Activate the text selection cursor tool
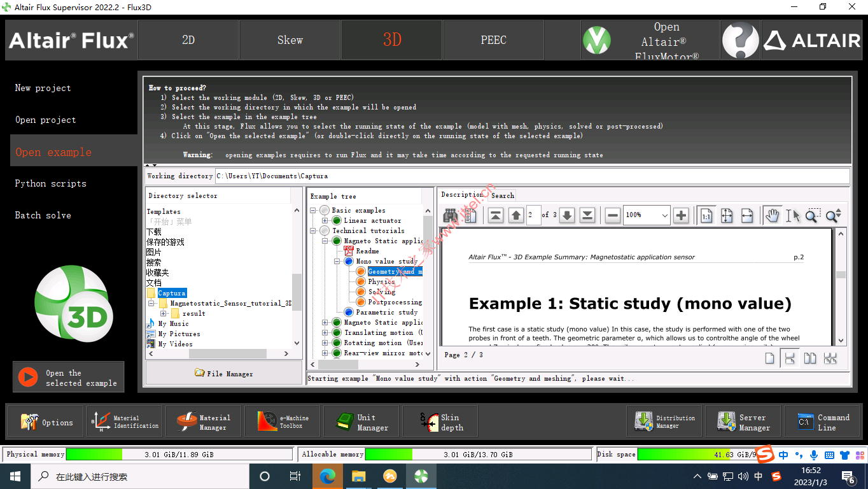Viewport: 868px width, 489px height. (792, 215)
